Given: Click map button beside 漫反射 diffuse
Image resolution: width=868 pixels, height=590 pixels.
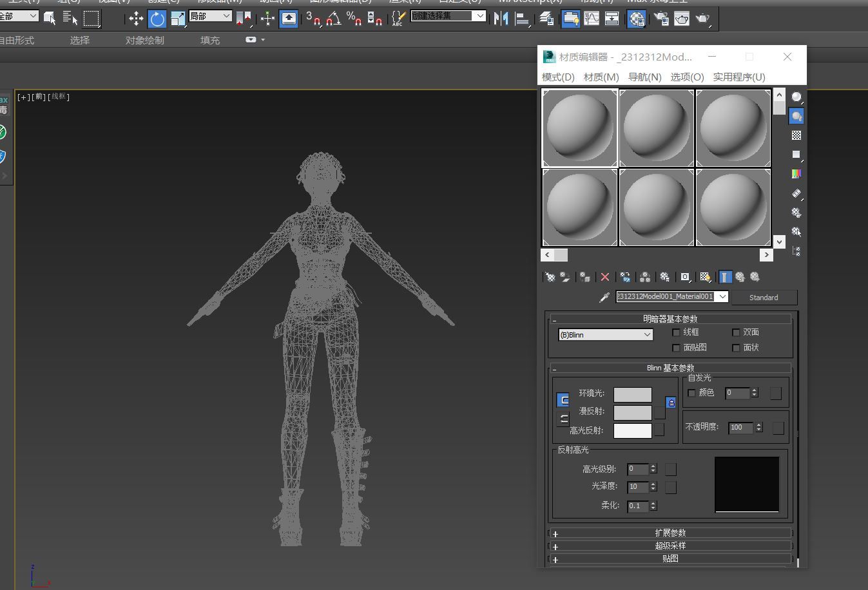Looking at the screenshot, I should pyautogui.click(x=660, y=412).
